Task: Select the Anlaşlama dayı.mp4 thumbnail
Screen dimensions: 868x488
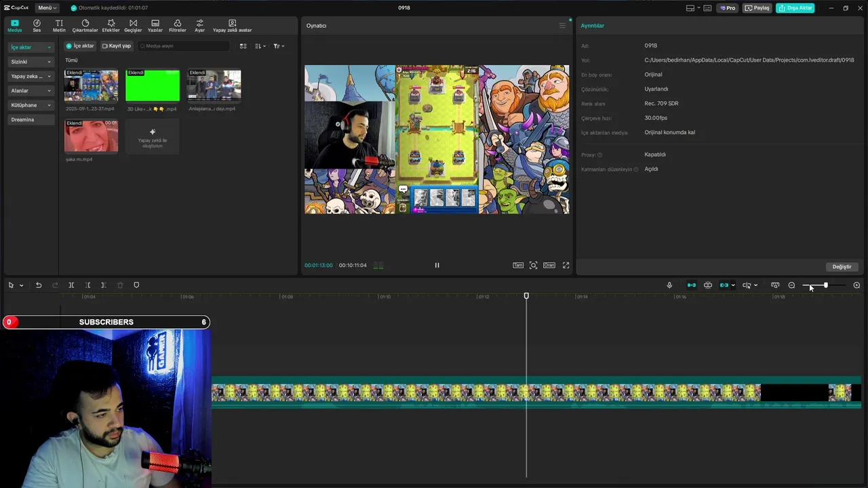Action: [x=214, y=85]
